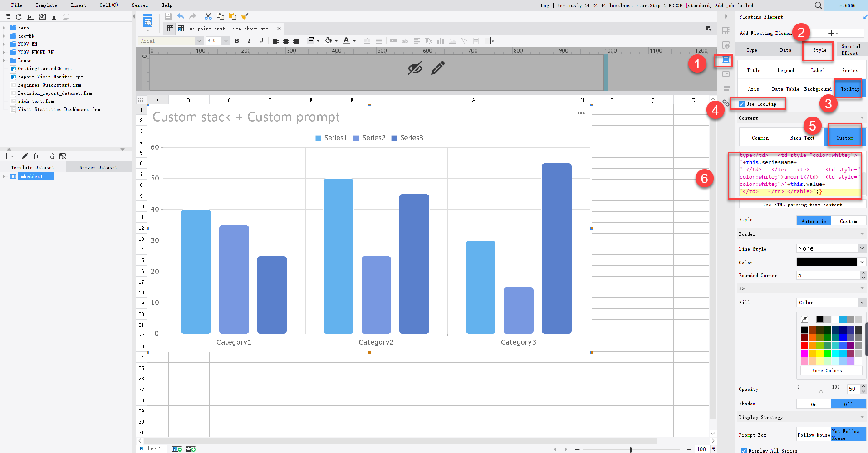Delete the selected file with the trash icon
The width and height of the screenshot is (868, 453).
[x=54, y=17]
